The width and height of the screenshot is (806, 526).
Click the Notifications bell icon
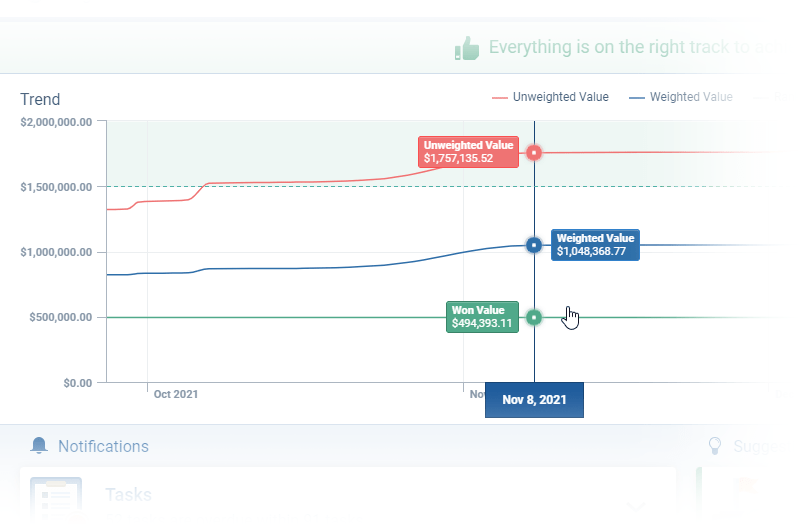40,446
